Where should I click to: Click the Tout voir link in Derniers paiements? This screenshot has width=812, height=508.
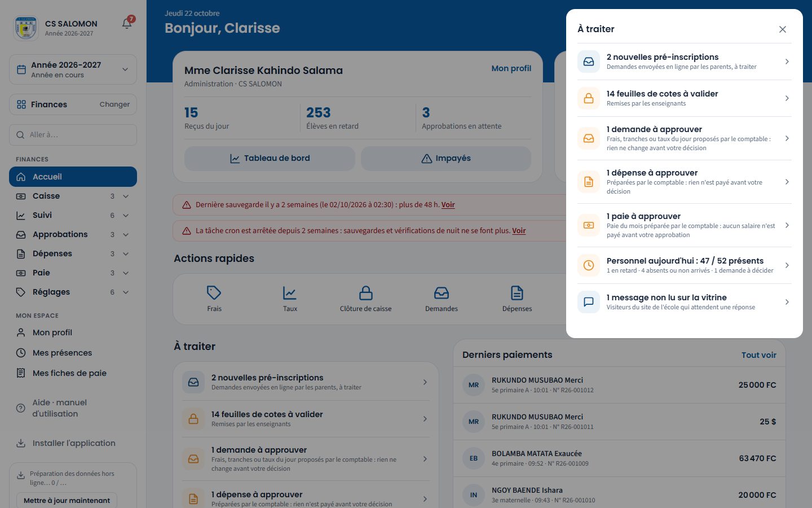(759, 355)
